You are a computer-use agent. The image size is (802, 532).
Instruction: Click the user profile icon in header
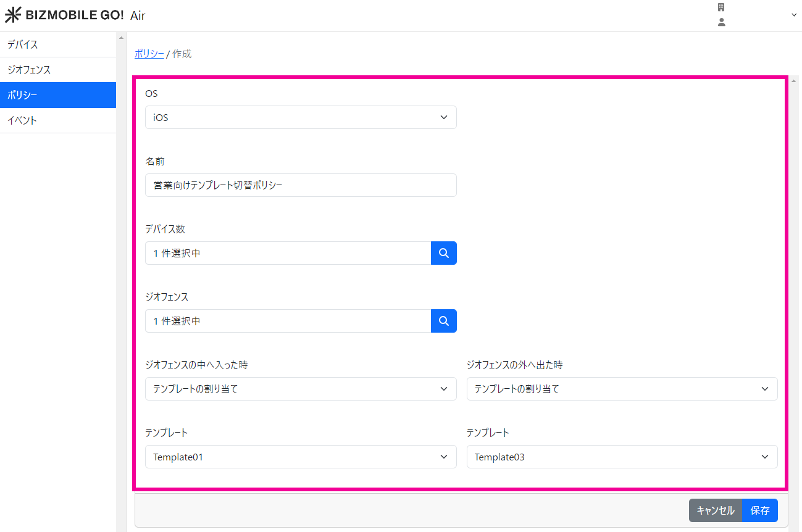click(x=721, y=22)
